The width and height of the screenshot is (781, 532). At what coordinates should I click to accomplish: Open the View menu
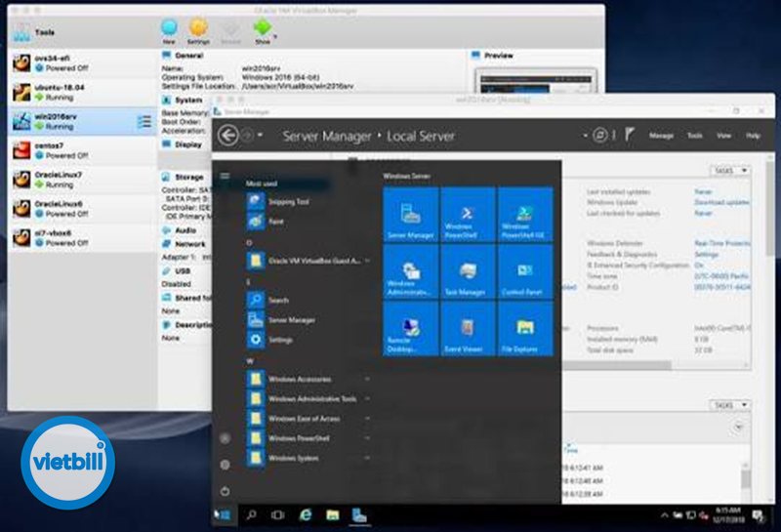click(723, 136)
